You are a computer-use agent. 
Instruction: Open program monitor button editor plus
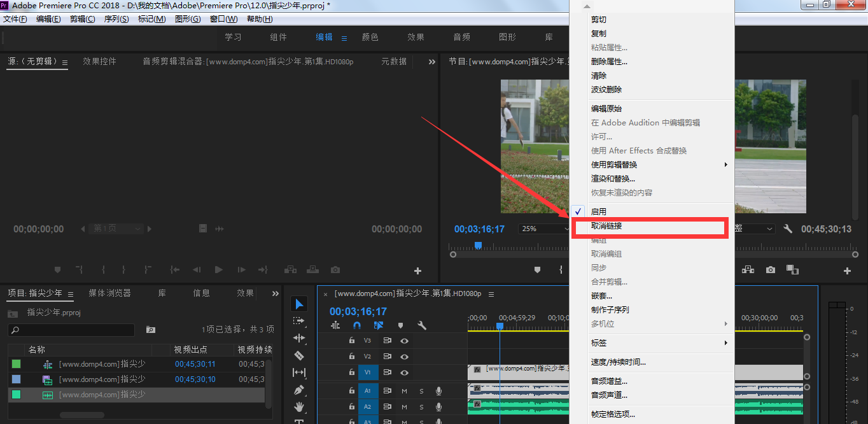pyautogui.click(x=847, y=271)
